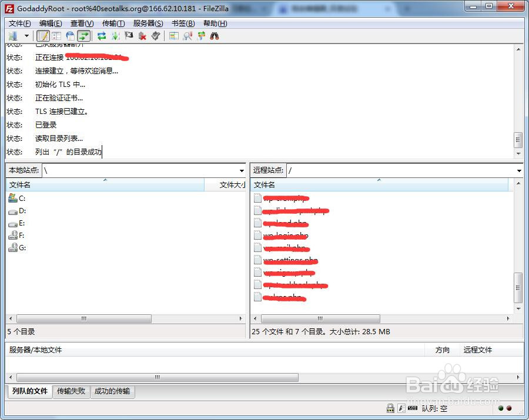Open the Site Manager icon
This screenshot has width=529, height=420.
click(13, 36)
